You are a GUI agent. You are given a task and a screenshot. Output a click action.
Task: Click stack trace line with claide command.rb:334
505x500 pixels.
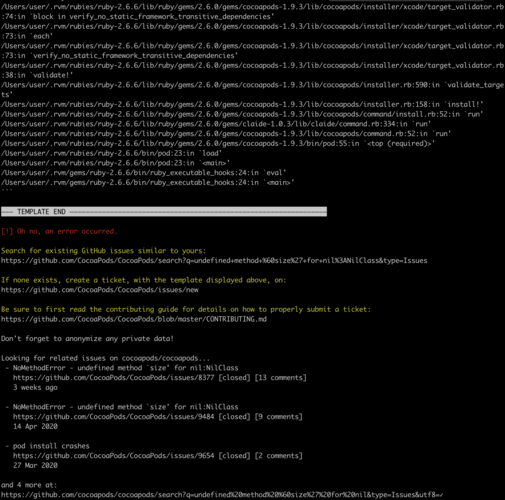tap(216, 124)
